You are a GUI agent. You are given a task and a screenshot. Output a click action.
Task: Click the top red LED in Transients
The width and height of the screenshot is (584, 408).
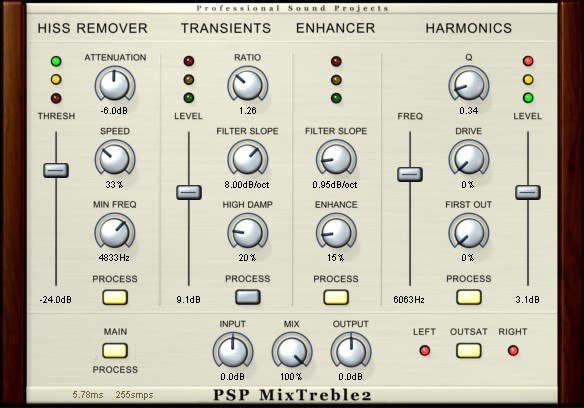coord(189,61)
